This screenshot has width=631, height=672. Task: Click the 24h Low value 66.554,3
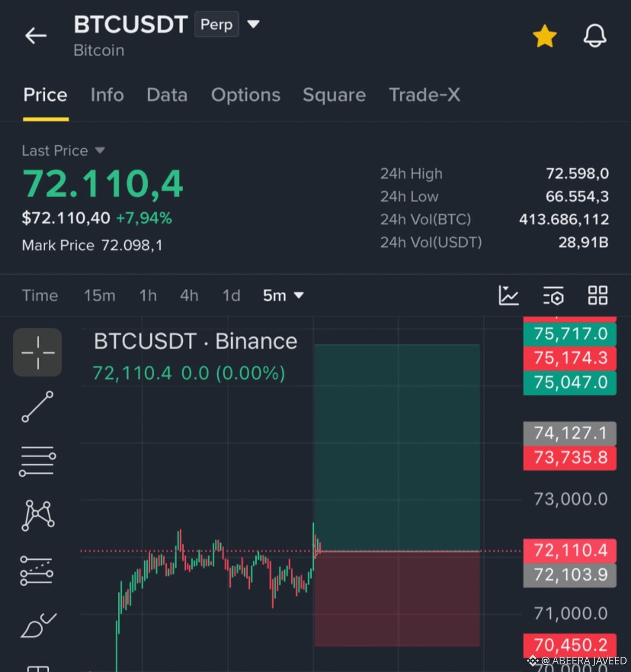pos(577,196)
